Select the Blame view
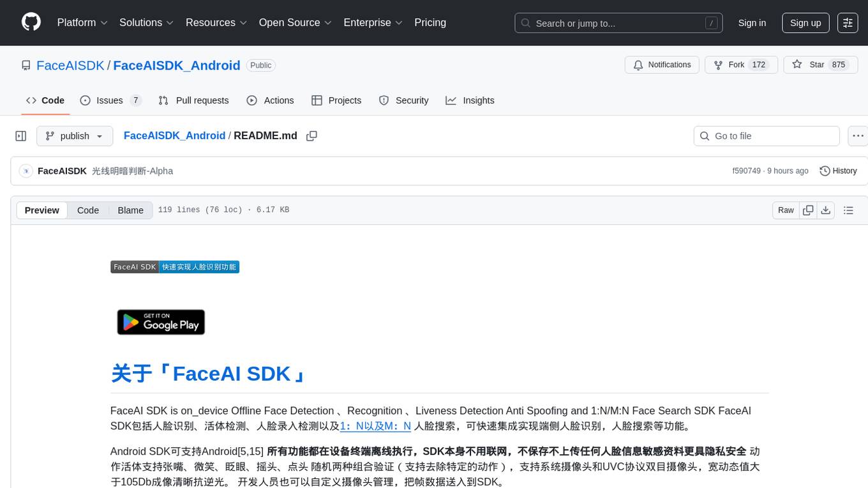Viewport: 868px width, 488px height. (130, 210)
